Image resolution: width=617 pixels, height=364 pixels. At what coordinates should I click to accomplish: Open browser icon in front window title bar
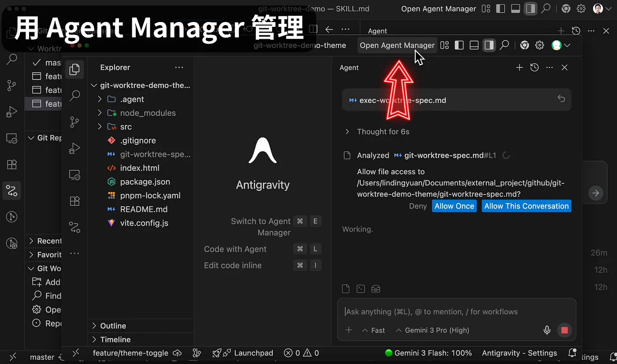point(524,45)
